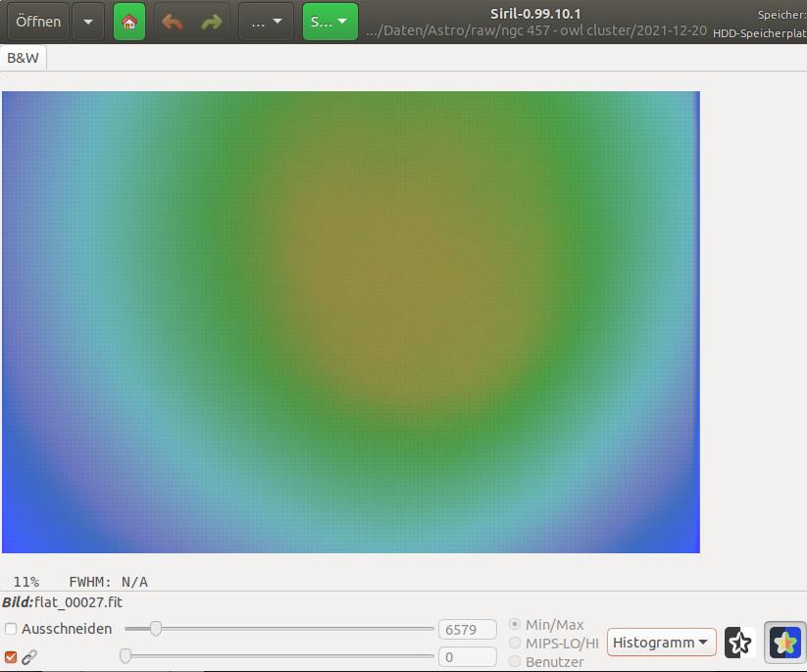The image size is (807, 672).
Task: Click the Siril-0.99.10.1 title text
Action: coord(535,14)
